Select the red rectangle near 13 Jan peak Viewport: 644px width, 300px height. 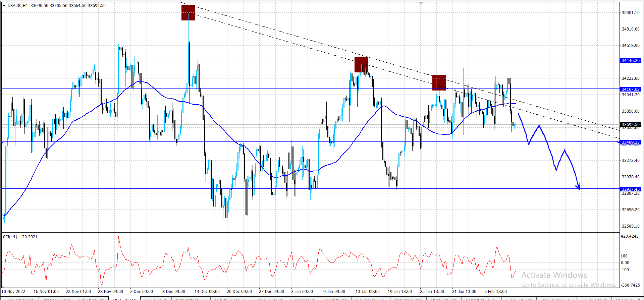click(361, 65)
